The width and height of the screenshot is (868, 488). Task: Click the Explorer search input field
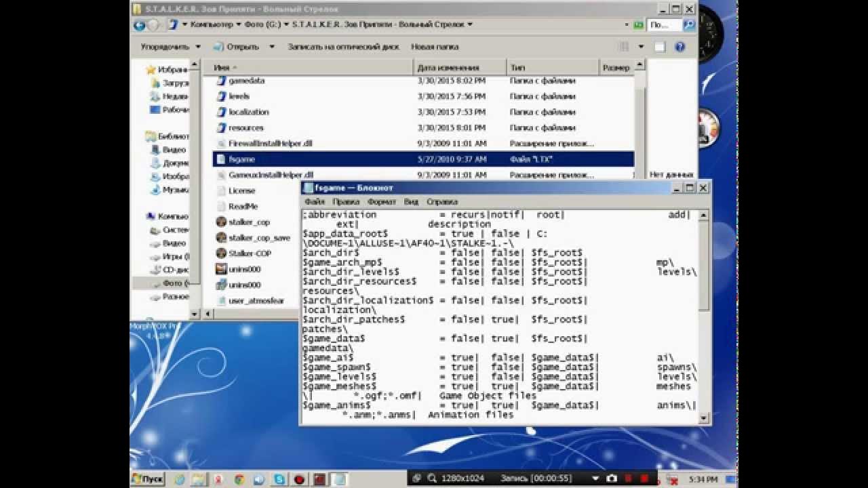tap(665, 25)
